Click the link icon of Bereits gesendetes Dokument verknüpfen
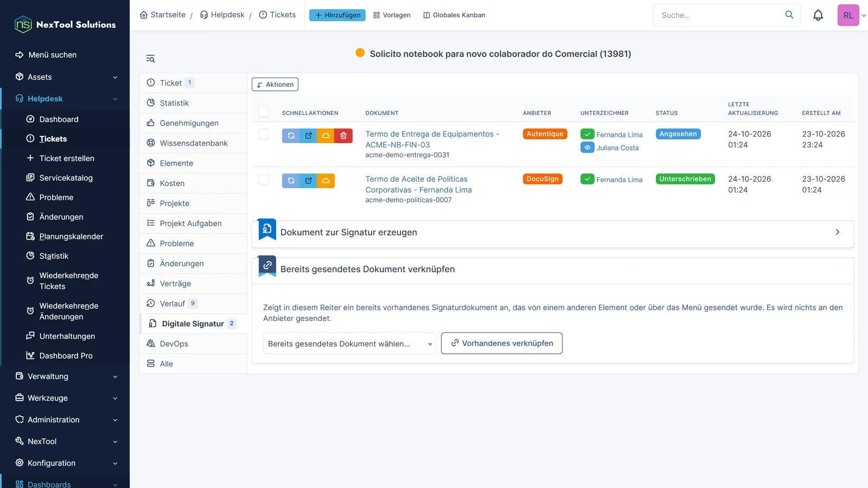 click(x=267, y=266)
